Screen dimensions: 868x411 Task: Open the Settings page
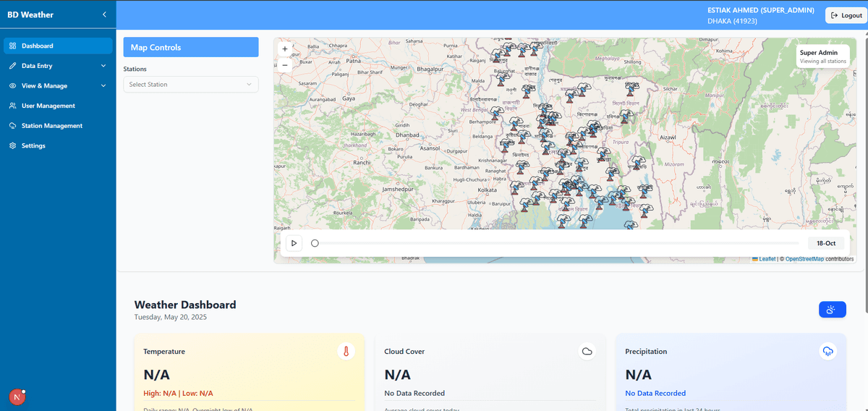tap(33, 146)
